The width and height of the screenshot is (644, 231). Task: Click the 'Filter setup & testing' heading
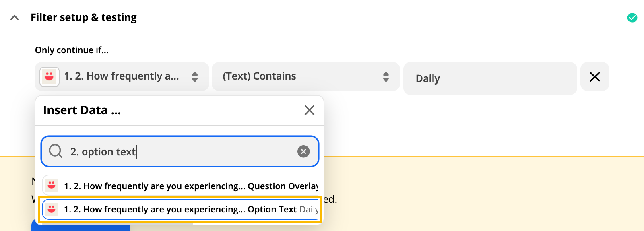[x=84, y=17]
